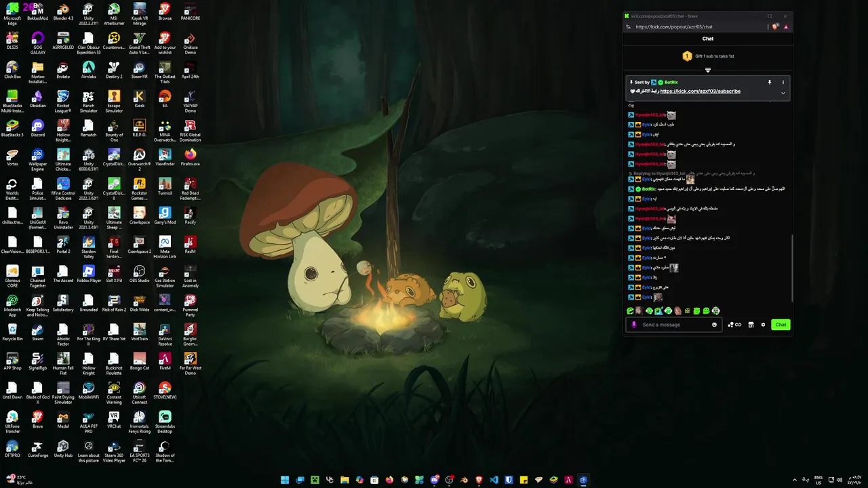Image resolution: width=868 pixels, height=488 pixels.
Task: Expand the pinned message chevron
Action: point(783,93)
